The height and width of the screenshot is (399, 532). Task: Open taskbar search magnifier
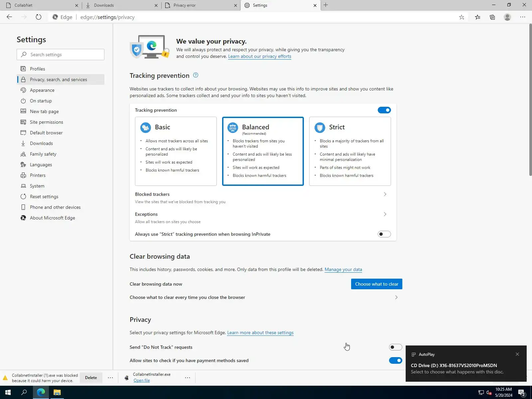(24, 392)
